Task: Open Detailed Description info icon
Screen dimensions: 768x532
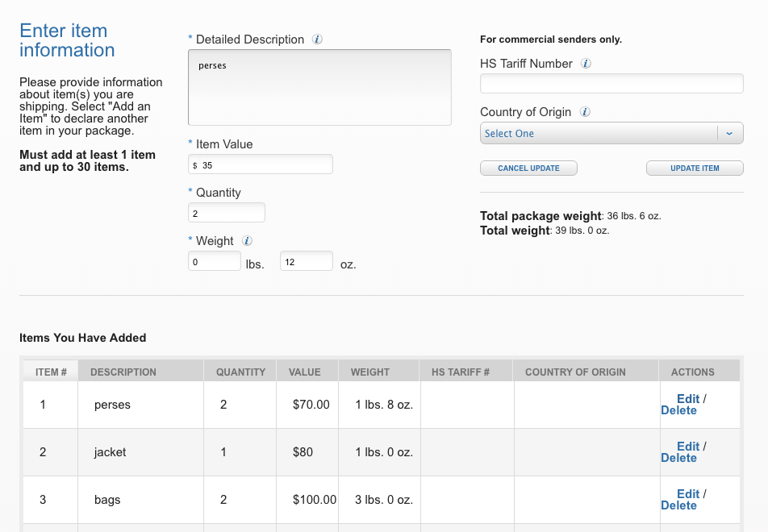Action: point(317,39)
